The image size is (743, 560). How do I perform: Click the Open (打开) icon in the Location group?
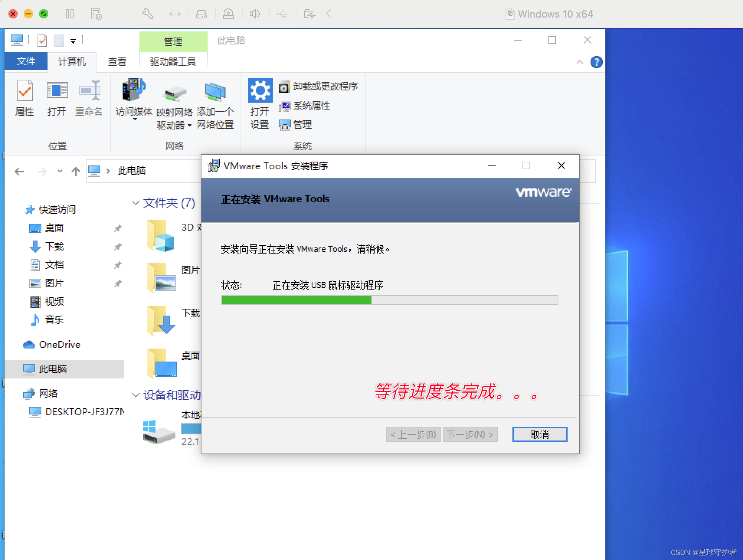click(57, 98)
